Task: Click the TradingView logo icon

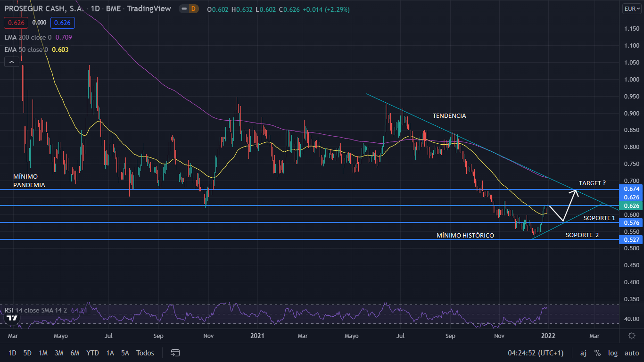Action: (12, 318)
